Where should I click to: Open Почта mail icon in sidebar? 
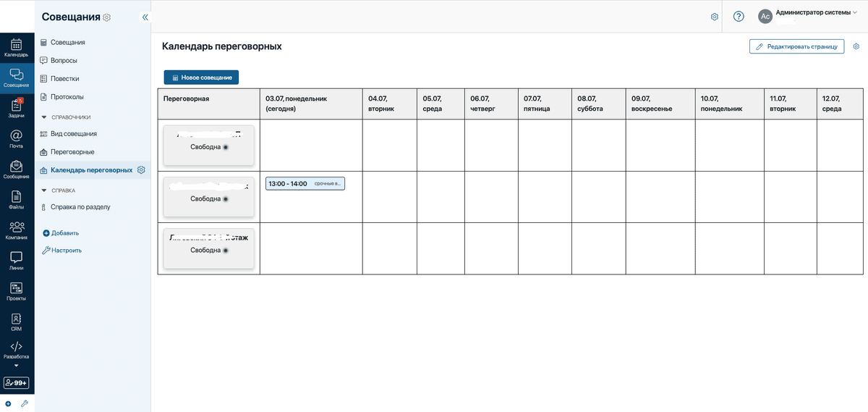pos(16,138)
